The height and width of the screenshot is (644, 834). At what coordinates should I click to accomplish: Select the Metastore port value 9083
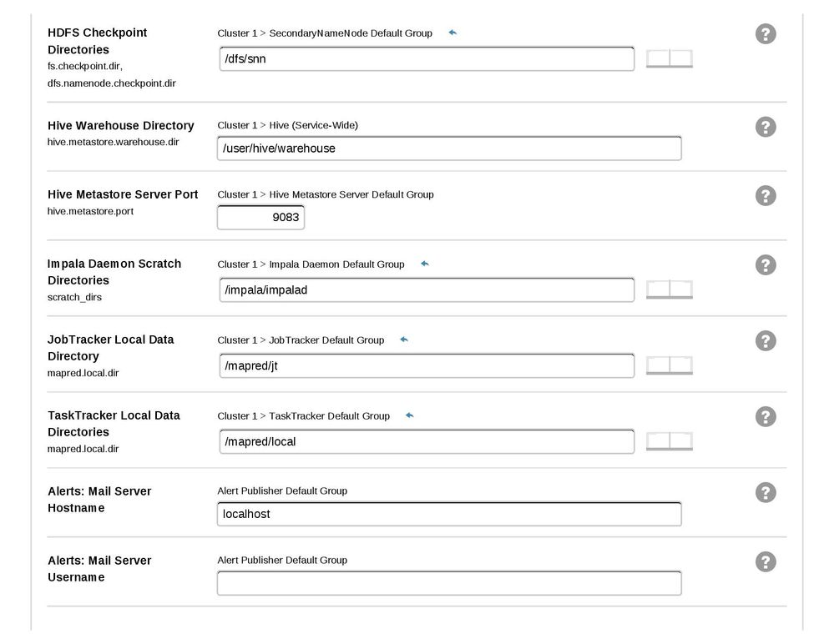point(260,217)
